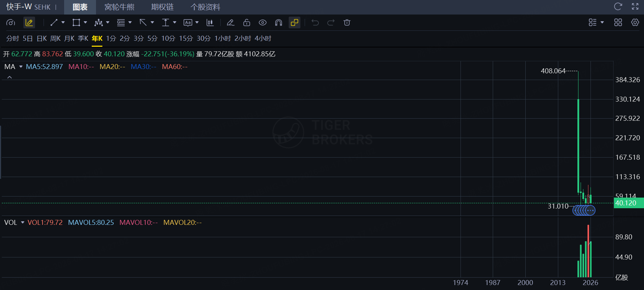Toggle the drawing mode pencil button

click(29, 23)
